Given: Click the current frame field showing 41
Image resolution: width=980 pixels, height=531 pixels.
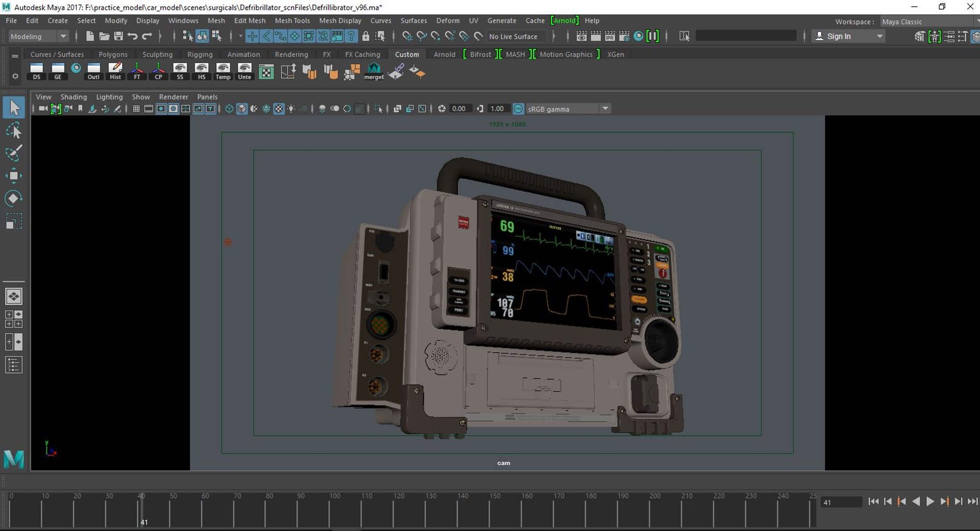Looking at the screenshot, I should (x=841, y=502).
